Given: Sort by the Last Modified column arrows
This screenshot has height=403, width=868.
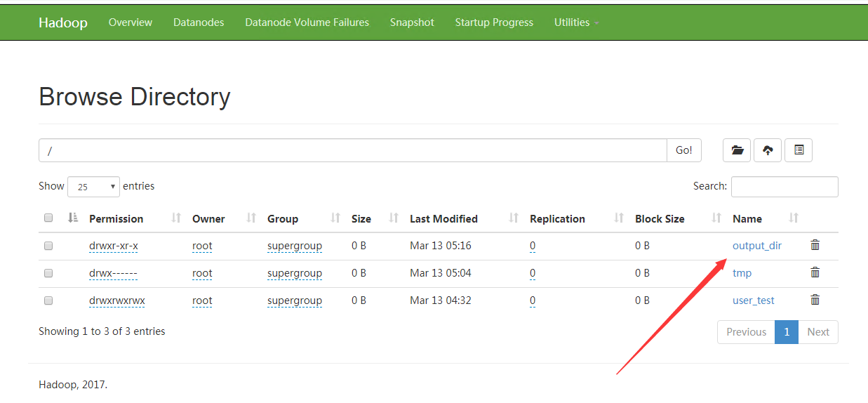Looking at the screenshot, I should [514, 218].
